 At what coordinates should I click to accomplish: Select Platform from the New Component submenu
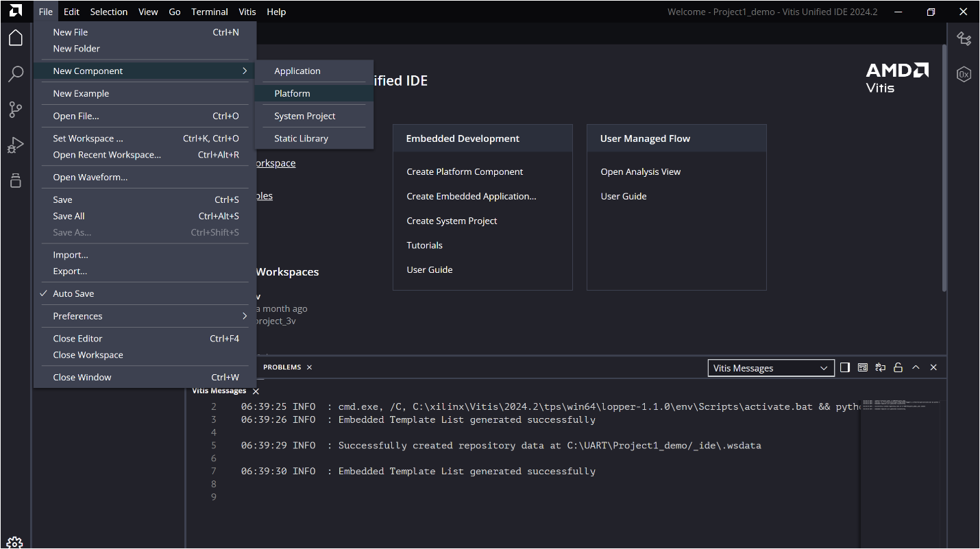pyautogui.click(x=292, y=93)
